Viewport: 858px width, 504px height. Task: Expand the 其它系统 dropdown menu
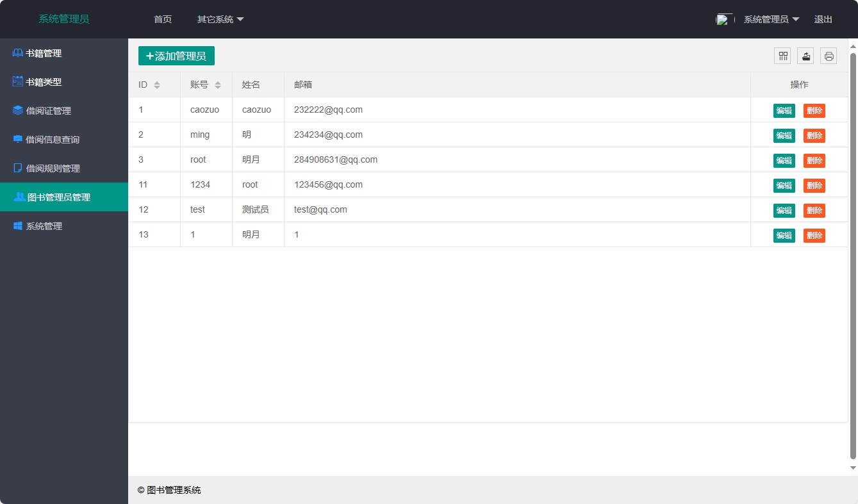pos(220,19)
